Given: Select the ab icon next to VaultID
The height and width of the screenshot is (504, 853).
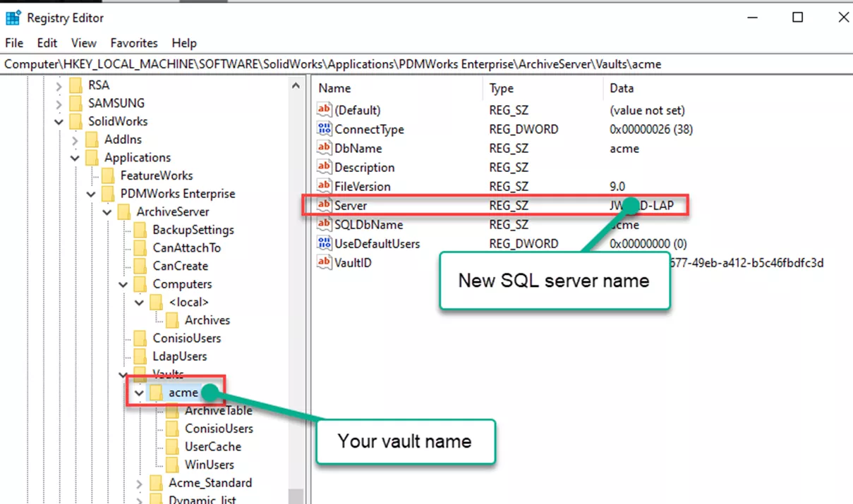Looking at the screenshot, I should tap(324, 262).
